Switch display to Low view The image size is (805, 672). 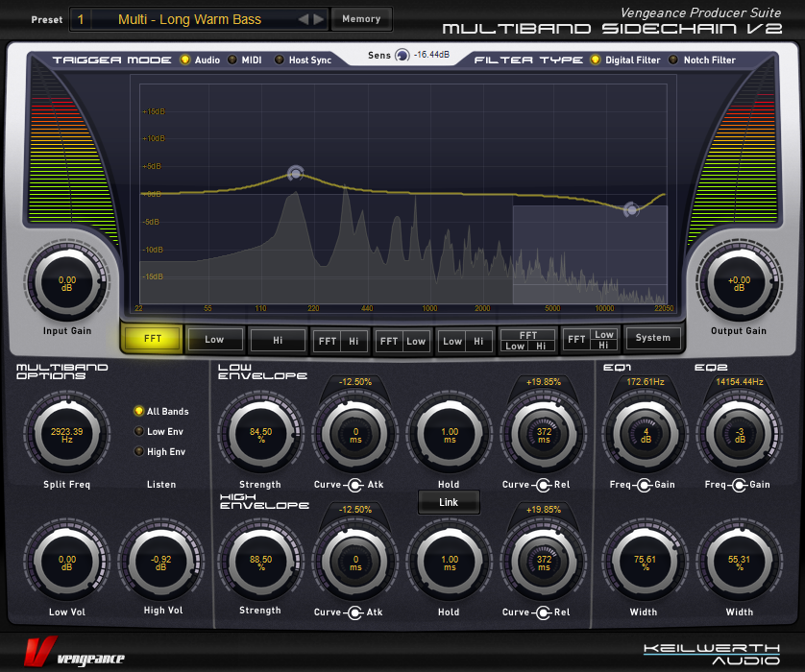(x=214, y=339)
